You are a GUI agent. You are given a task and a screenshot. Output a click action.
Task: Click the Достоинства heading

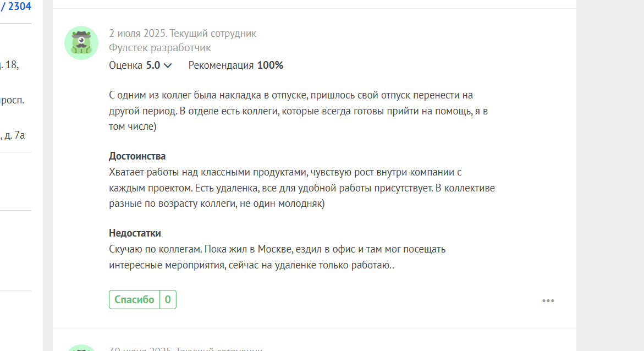click(x=137, y=156)
